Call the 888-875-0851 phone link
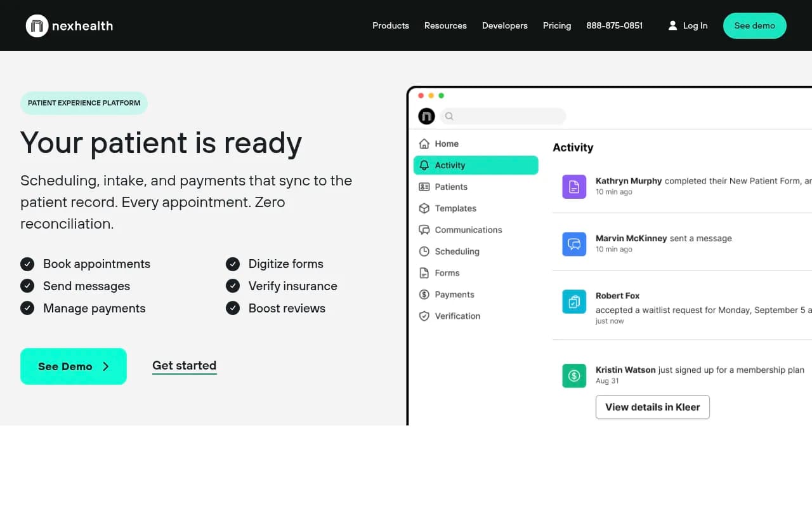This screenshot has width=812, height=508. coord(614,25)
